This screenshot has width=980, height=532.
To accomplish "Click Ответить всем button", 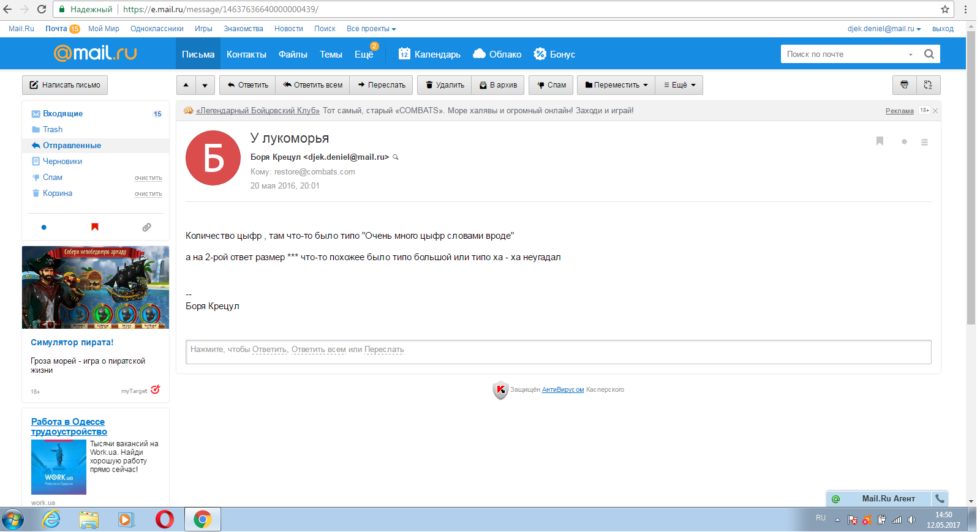I will [x=312, y=85].
